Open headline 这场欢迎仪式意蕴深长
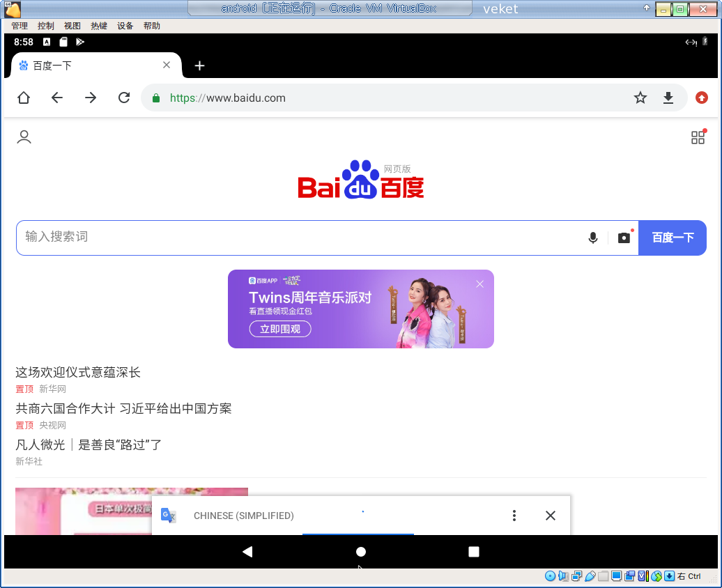The image size is (722, 588). [x=78, y=372]
